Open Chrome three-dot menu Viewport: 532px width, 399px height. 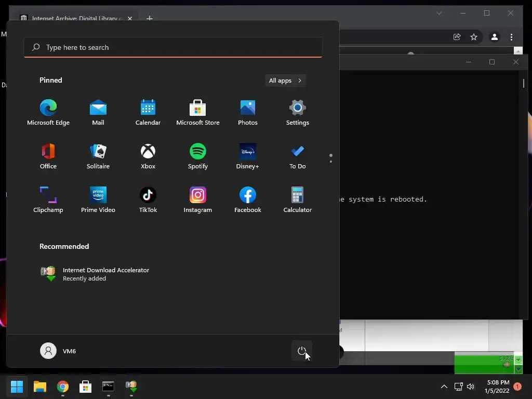511,37
